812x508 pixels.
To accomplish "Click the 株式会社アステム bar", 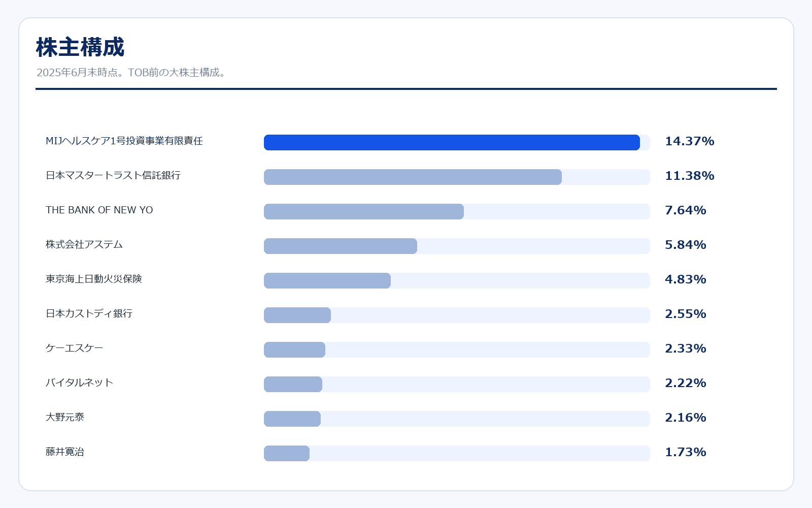I will pos(341,246).
